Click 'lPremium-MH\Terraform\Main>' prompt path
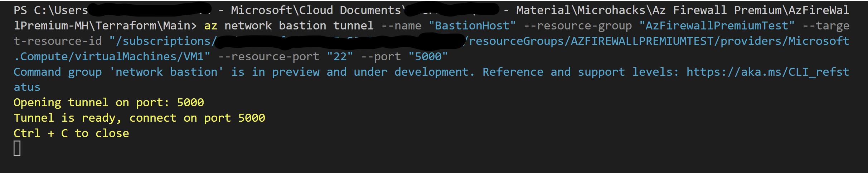 click(x=105, y=26)
